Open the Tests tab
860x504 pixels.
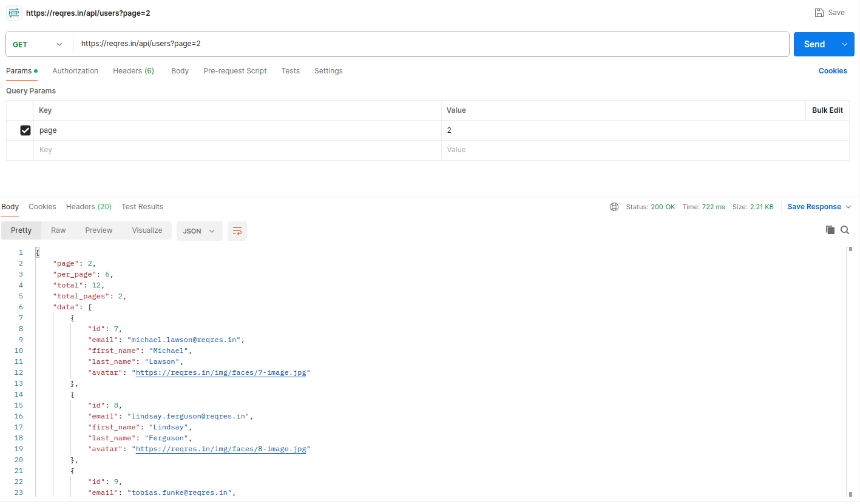[x=290, y=71]
